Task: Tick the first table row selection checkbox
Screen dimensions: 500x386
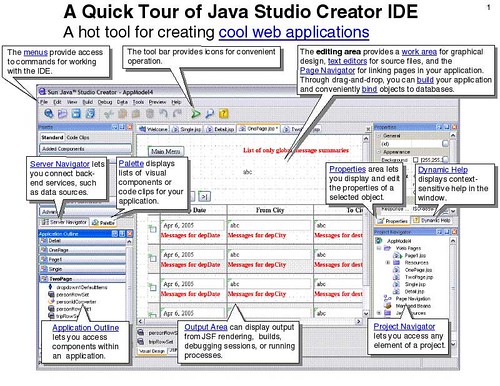Action: tap(153, 229)
